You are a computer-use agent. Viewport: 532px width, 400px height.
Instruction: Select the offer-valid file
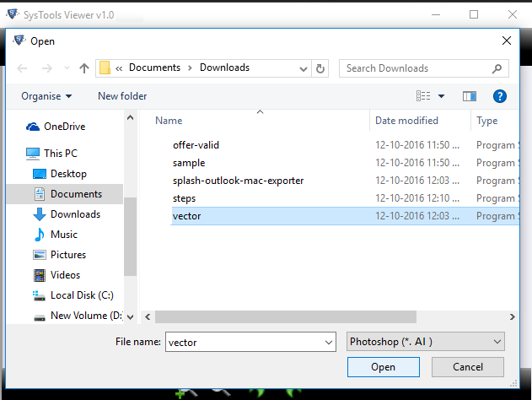[x=196, y=145]
